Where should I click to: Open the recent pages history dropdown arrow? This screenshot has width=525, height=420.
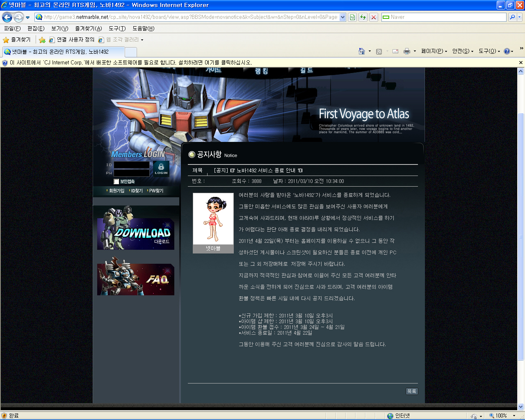click(28, 18)
